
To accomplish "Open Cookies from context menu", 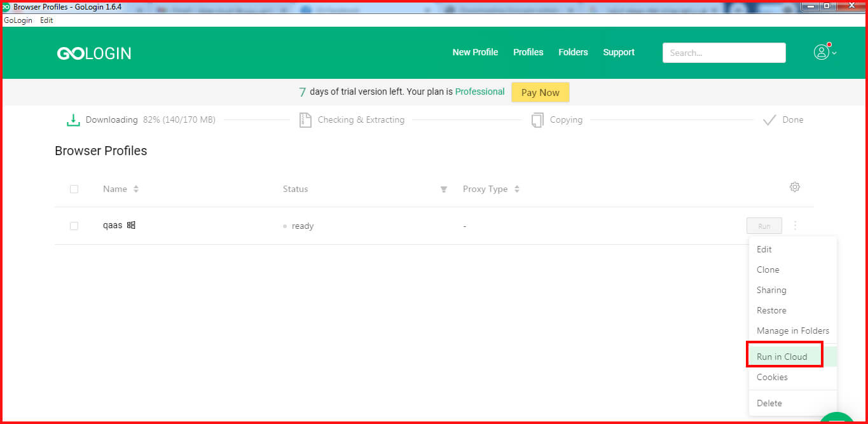I will (793, 377).
